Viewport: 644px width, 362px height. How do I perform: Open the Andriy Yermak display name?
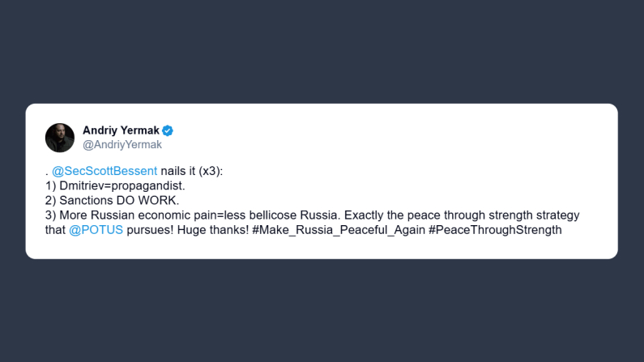120,130
